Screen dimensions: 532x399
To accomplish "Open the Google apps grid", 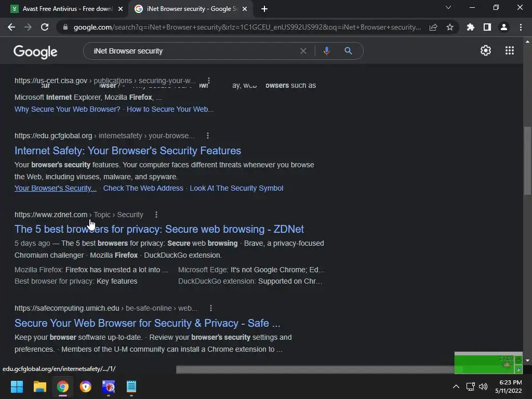I will tap(510, 50).
